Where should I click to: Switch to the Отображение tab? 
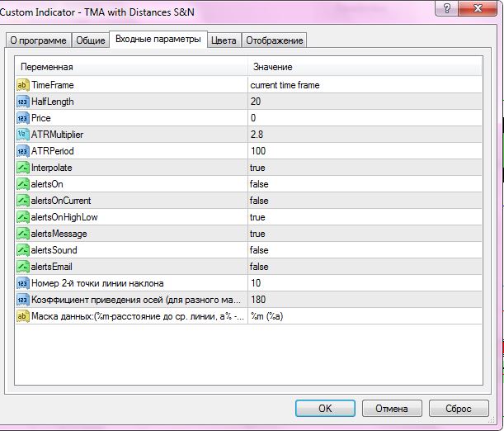pos(275,40)
